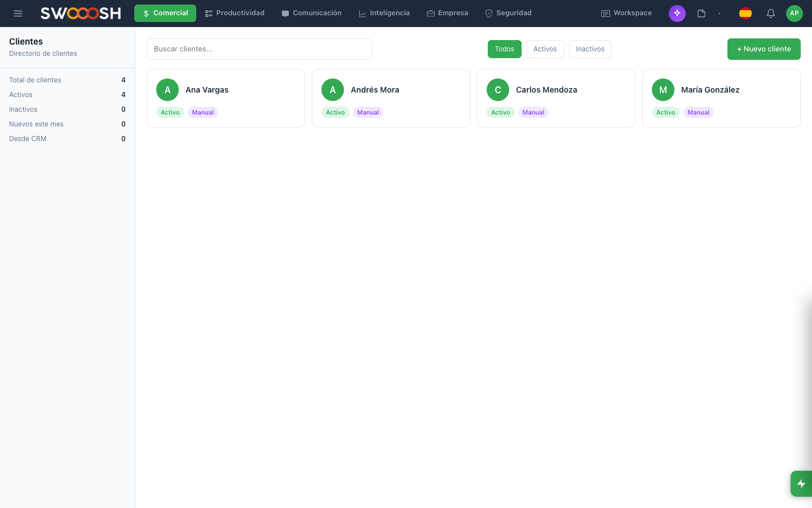Viewport: 812px width, 508px height.
Task: Change language using the Spanish flag icon
Action: (x=745, y=13)
